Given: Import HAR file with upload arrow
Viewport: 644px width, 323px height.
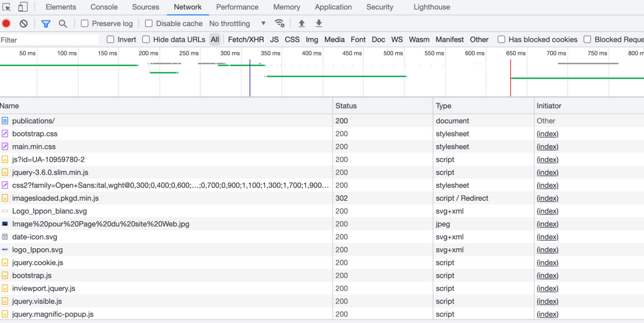Looking at the screenshot, I should coord(302,24).
